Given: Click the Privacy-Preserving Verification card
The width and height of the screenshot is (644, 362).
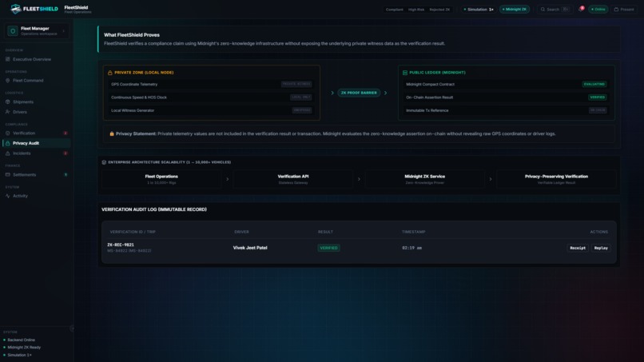Looking at the screenshot, I should click(556, 179).
